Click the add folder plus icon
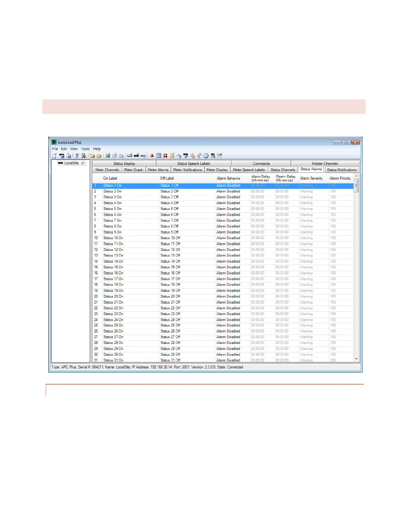411x532 pixels. point(108,156)
